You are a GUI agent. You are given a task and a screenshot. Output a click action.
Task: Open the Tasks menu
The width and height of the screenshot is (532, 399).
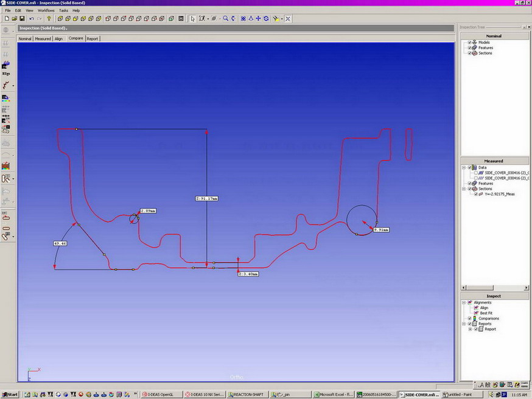pos(63,10)
